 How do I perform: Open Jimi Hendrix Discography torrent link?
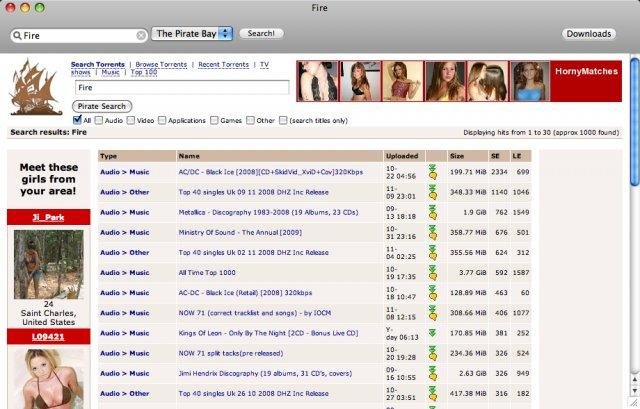(x=265, y=373)
